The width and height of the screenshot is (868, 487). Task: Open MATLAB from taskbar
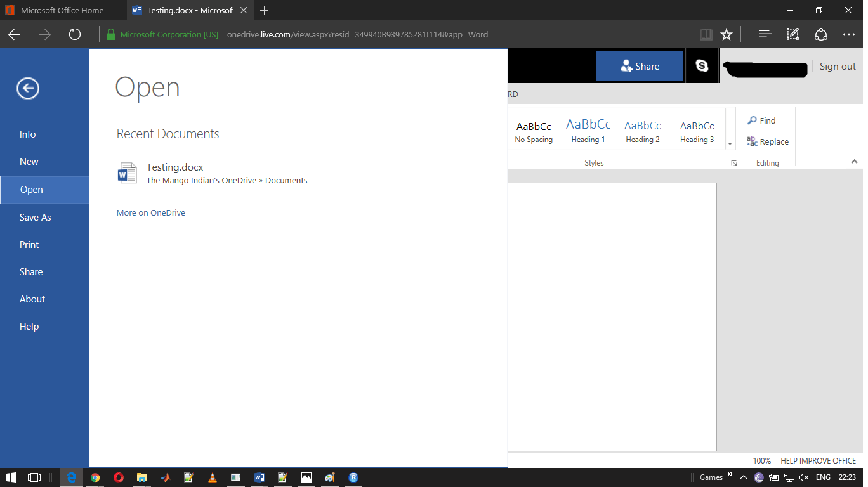pos(166,477)
